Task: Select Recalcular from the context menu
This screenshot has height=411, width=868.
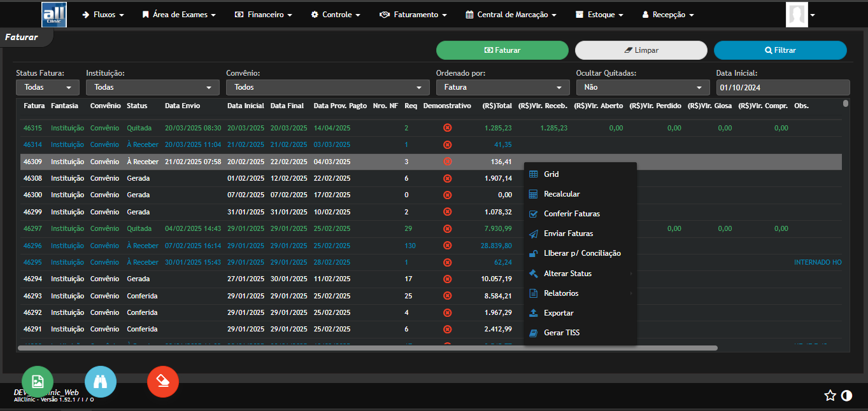Action: [x=562, y=194]
